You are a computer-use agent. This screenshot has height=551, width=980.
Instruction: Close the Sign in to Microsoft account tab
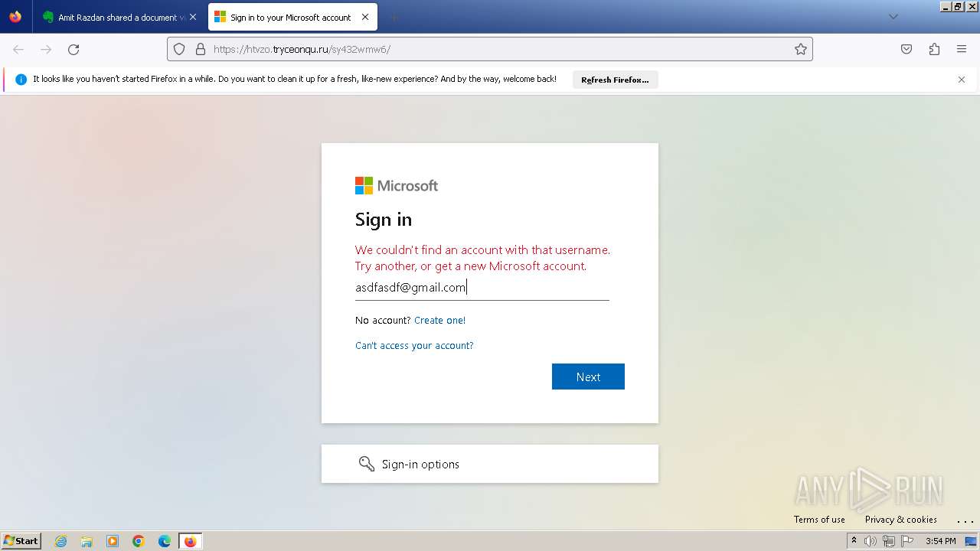click(365, 17)
